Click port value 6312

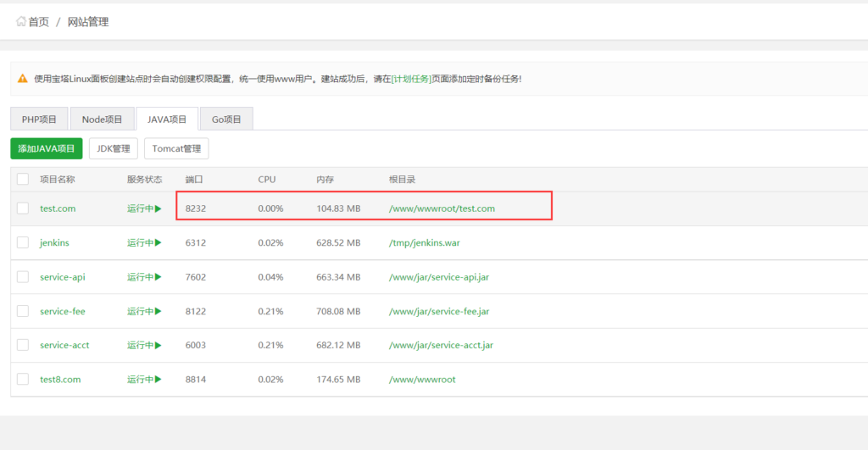(x=196, y=243)
